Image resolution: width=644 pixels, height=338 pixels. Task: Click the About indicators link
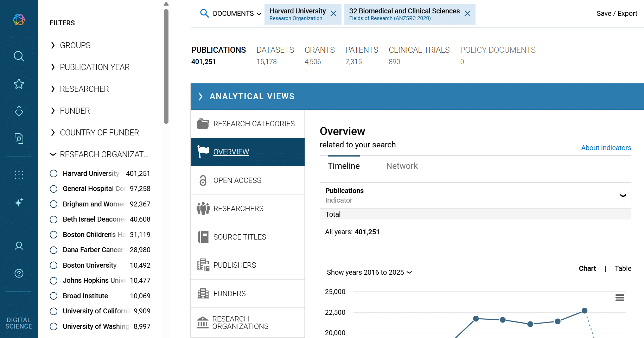pos(606,148)
